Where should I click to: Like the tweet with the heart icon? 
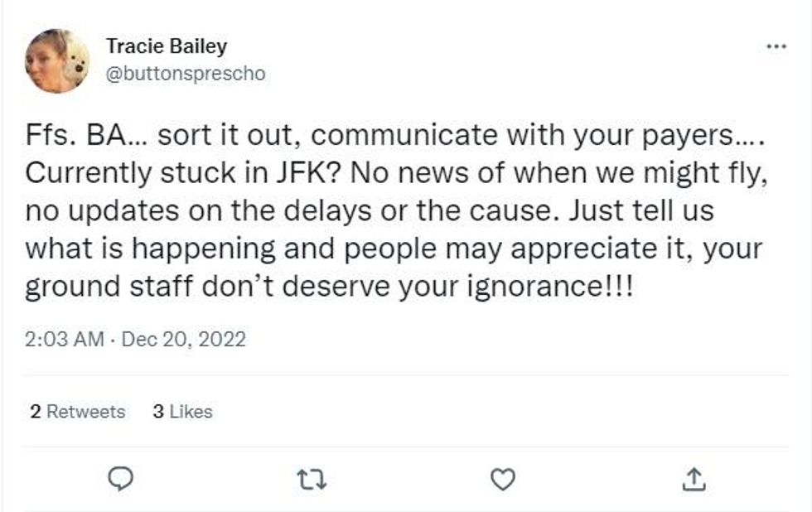coord(503,478)
